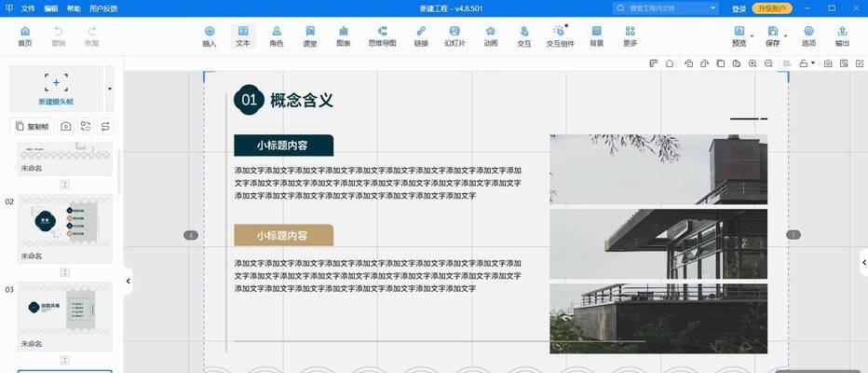Insert a 图表 chart

point(344,36)
